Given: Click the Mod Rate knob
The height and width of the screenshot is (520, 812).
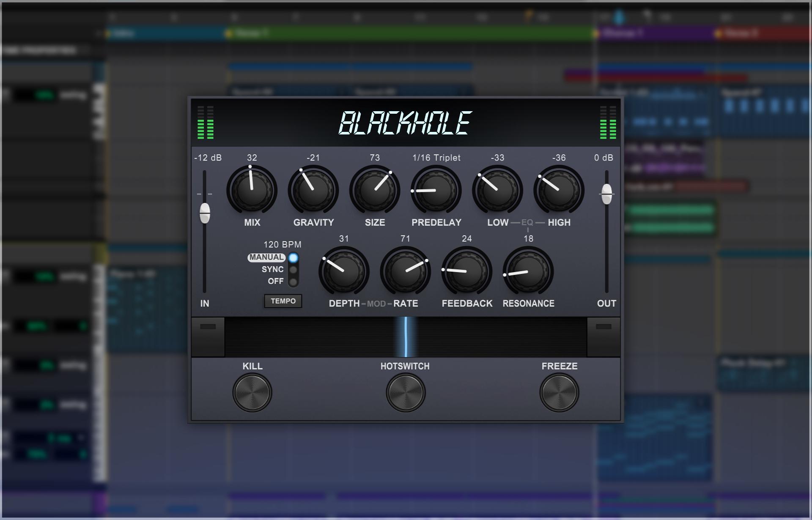Looking at the screenshot, I should click(405, 271).
